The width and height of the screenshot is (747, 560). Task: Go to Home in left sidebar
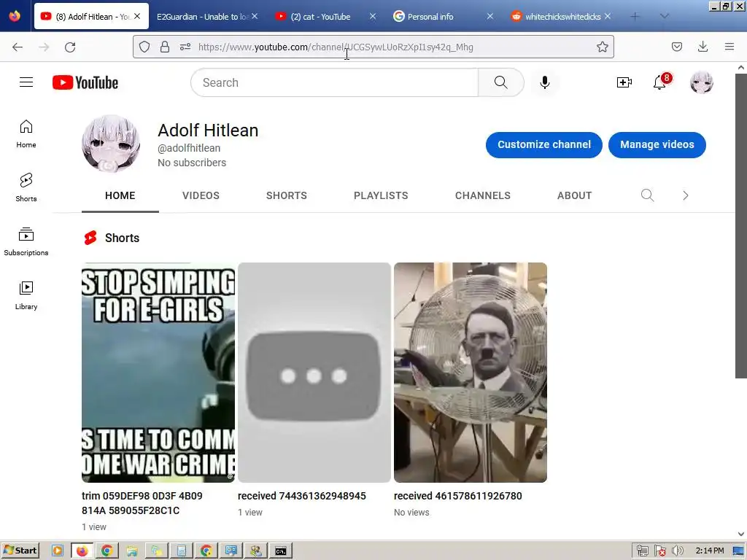[x=26, y=134]
